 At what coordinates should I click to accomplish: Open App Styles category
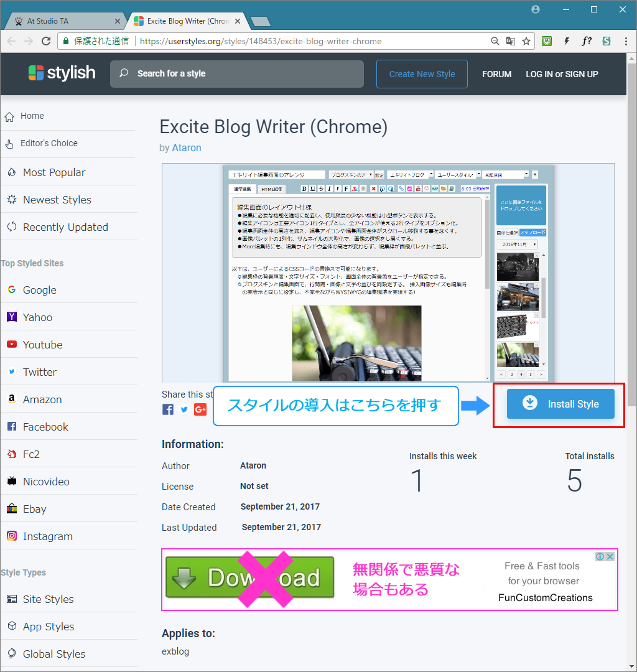coord(49,627)
